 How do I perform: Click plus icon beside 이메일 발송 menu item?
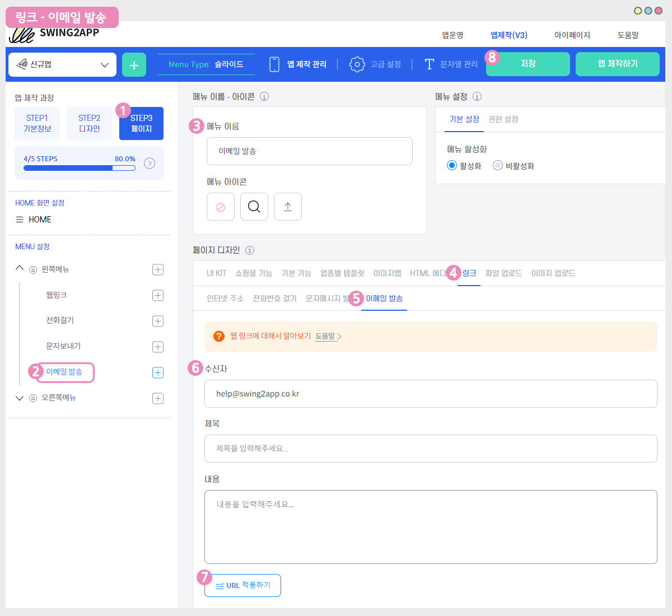click(158, 372)
